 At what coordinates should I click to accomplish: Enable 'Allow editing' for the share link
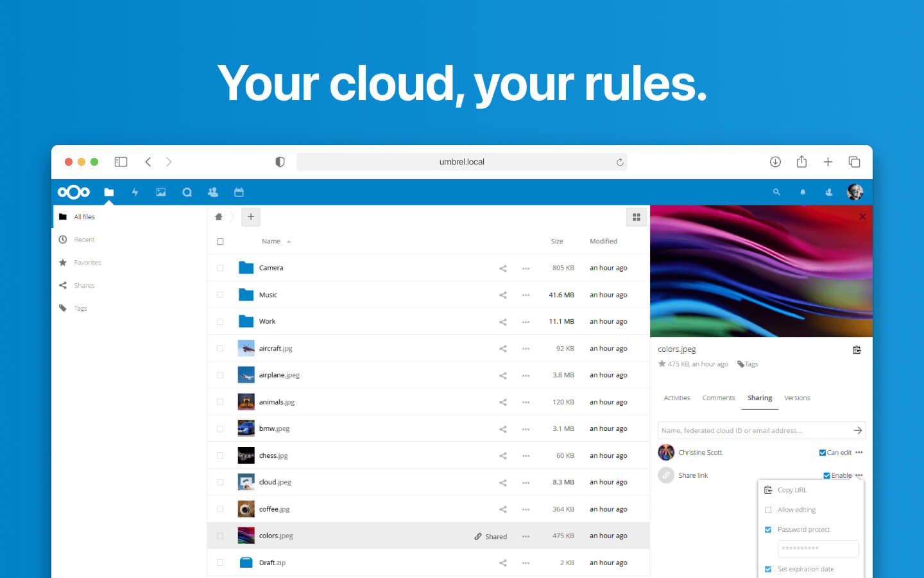[768, 509]
